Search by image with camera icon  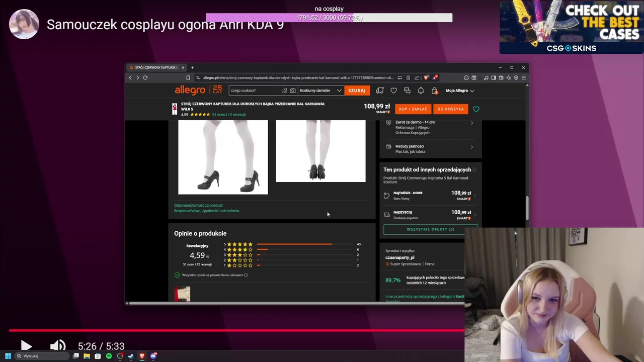coord(293,90)
